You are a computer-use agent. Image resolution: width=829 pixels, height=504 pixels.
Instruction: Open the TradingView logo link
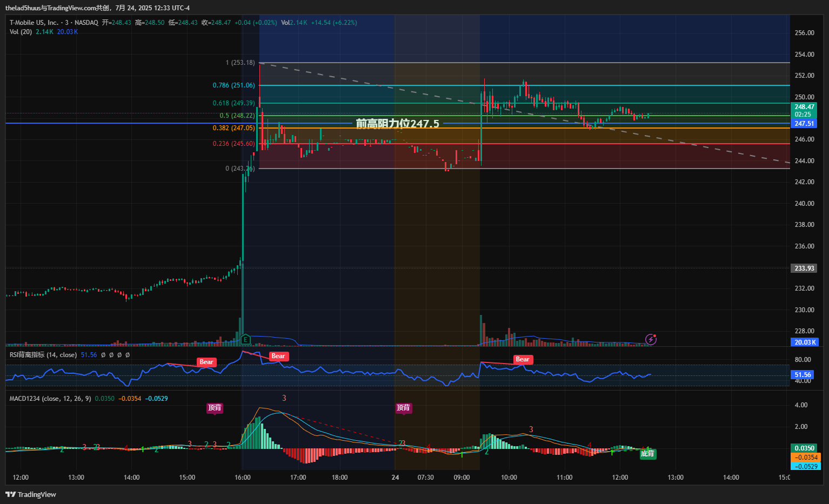click(x=31, y=494)
